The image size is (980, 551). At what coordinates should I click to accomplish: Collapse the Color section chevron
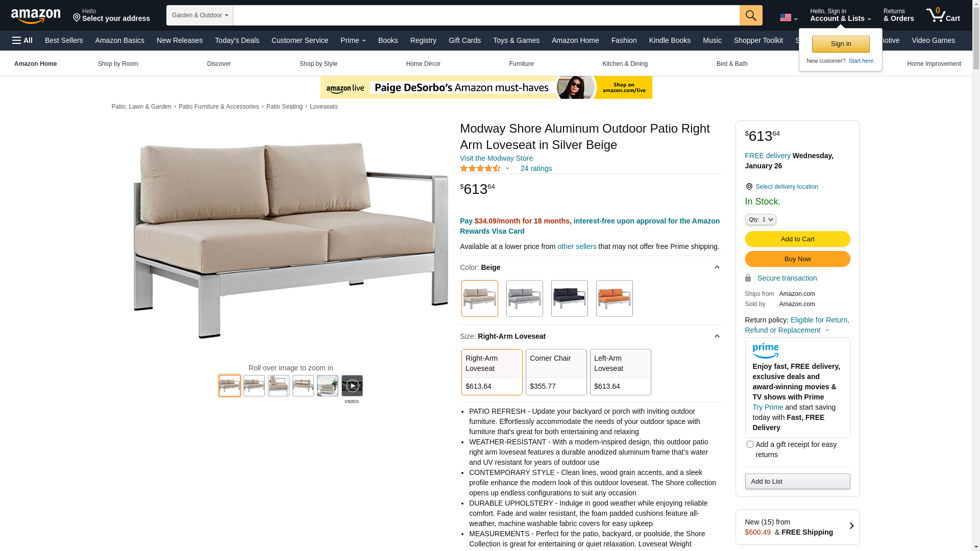point(717,267)
